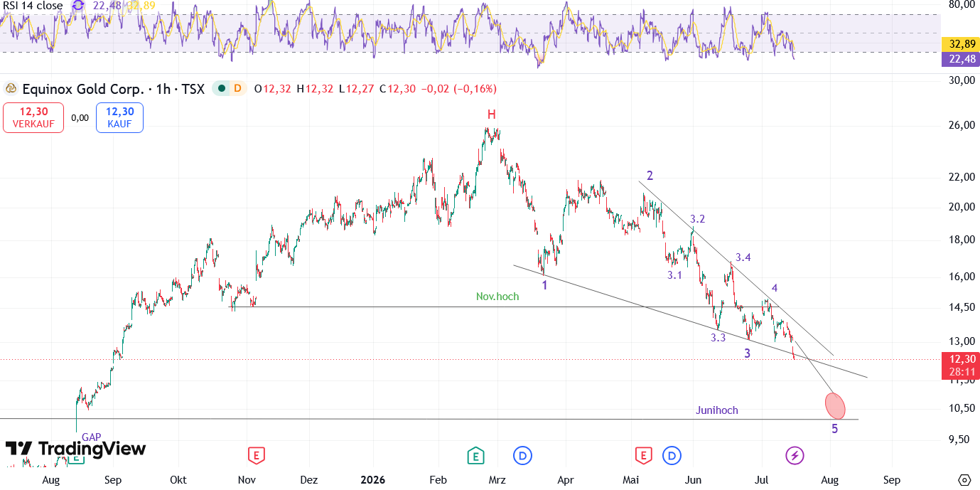Select the 'H' label at chart high
This screenshot has height=490, width=980.
point(491,114)
